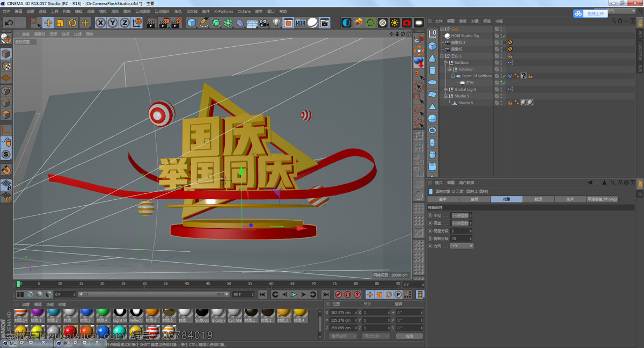Toggle the green check on Front Of Softbox
Screen dimensions: 644x348
(x=504, y=76)
